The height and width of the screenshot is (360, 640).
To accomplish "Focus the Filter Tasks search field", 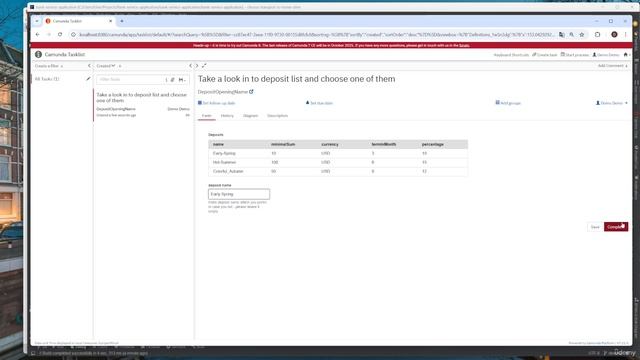I will click(x=131, y=80).
